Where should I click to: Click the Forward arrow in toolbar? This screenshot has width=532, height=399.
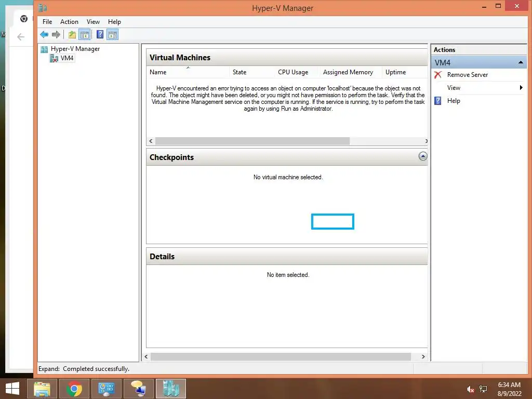click(x=56, y=35)
